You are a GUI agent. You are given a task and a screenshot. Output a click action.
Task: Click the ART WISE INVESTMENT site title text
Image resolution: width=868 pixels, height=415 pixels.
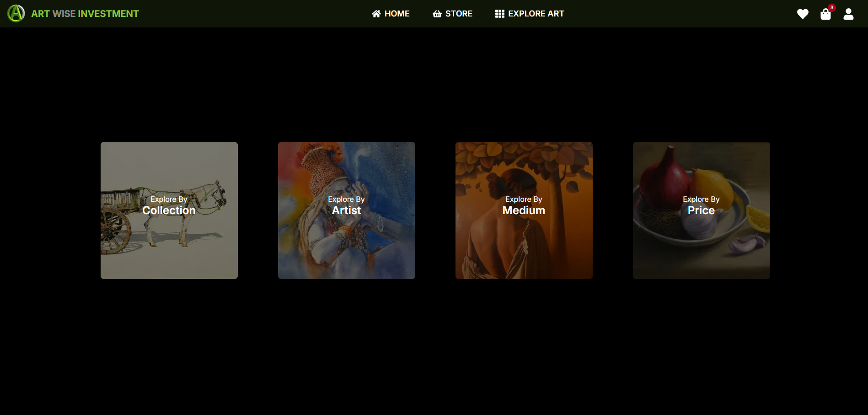[x=84, y=14]
